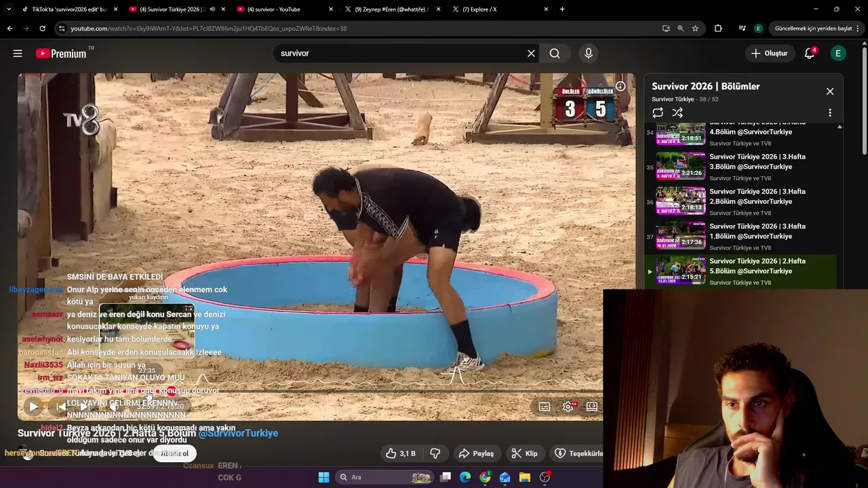Switch to theater mode
The height and width of the screenshot is (488, 868).
point(592,407)
